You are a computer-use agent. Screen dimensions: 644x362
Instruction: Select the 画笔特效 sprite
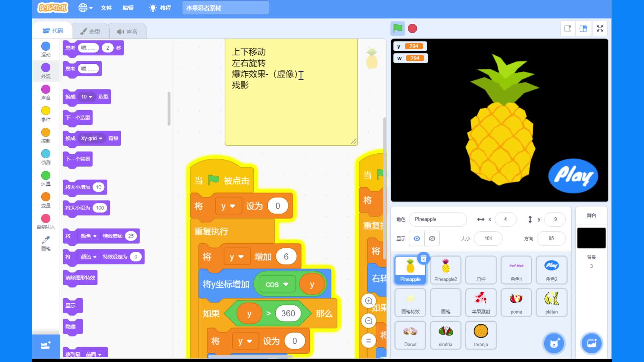coord(410,303)
